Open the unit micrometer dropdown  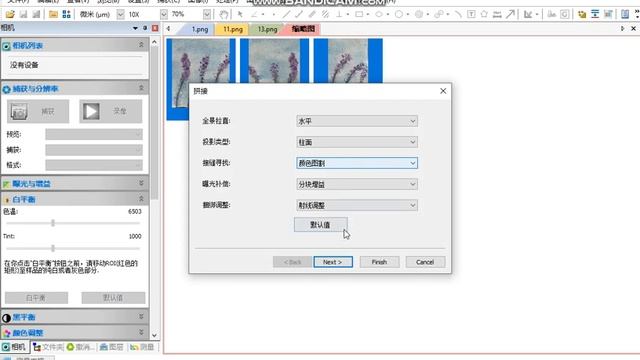click(120, 14)
